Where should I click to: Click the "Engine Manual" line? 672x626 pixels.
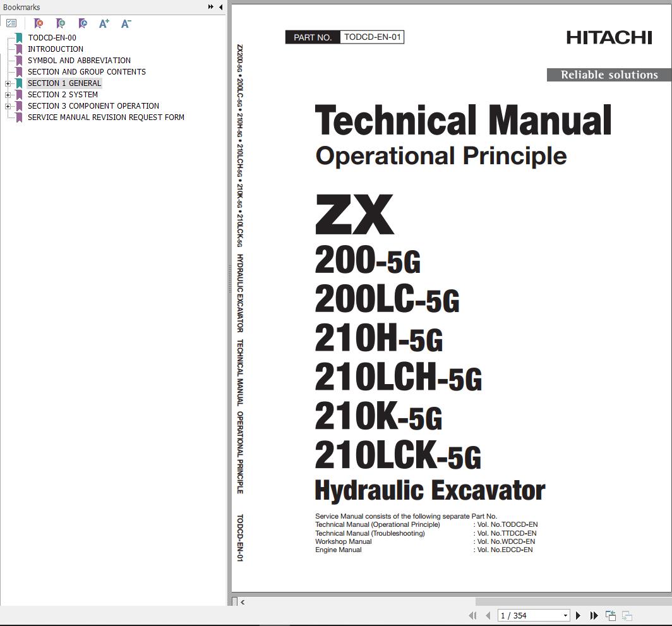tap(338, 550)
